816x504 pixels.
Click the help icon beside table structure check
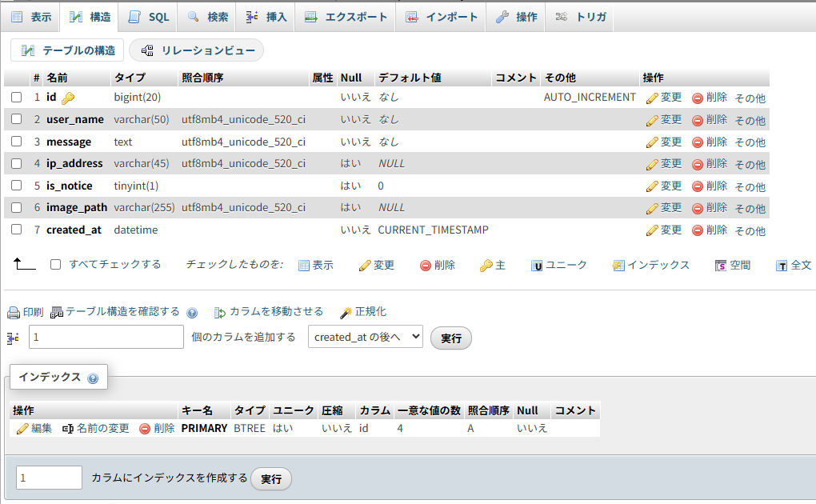(192, 313)
